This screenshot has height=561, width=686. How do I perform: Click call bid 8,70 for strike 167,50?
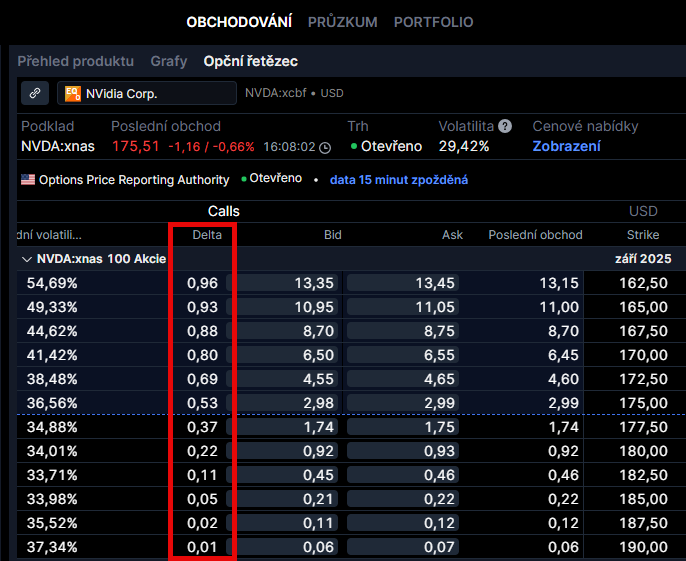[x=282, y=331]
